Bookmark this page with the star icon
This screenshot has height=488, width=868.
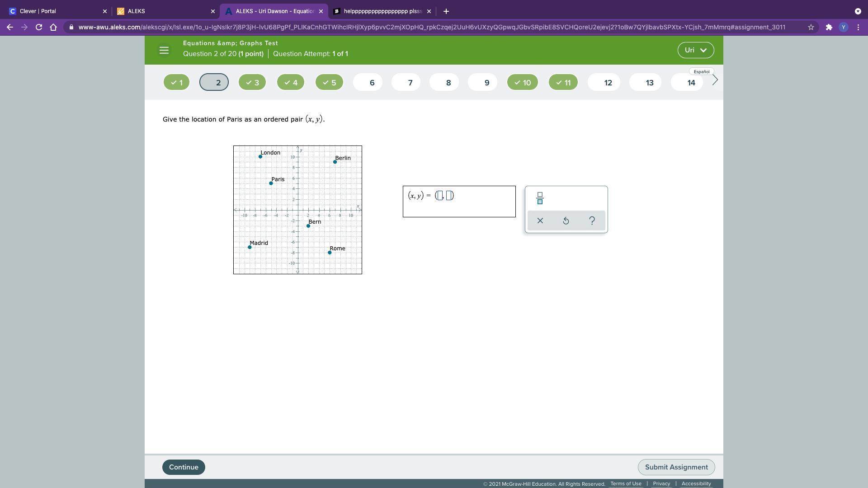(x=811, y=27)
